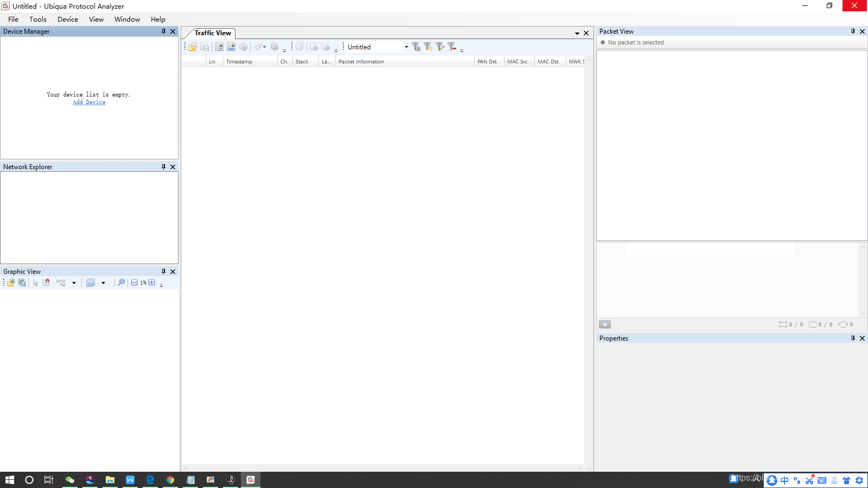
Task: Click Ubiqua app icon in taskbar
Action: 251,480
